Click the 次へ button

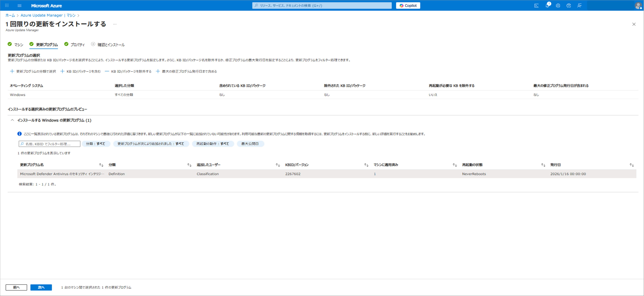41,287
